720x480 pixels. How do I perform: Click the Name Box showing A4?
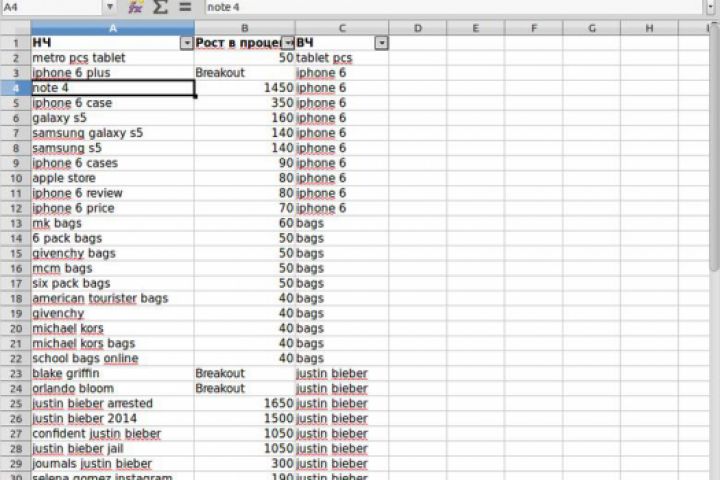pos(51,6)
